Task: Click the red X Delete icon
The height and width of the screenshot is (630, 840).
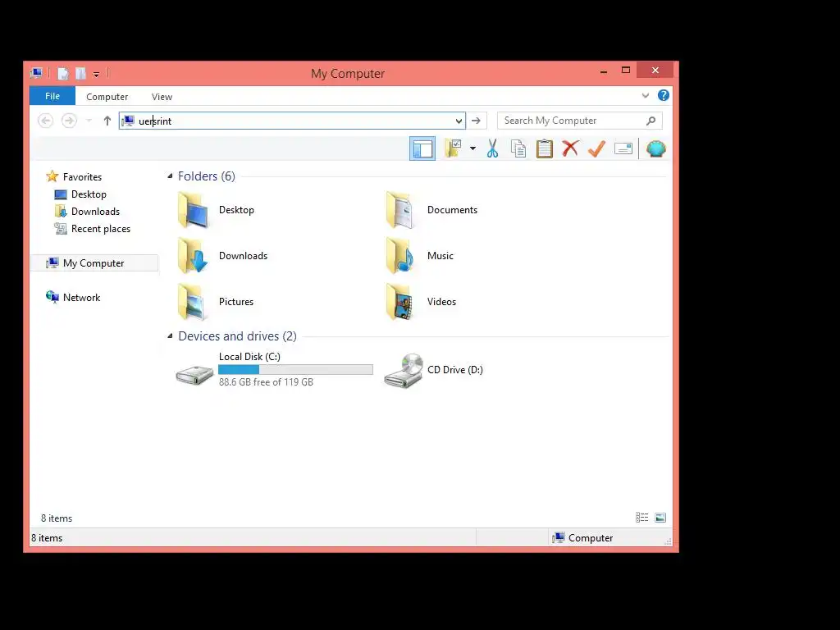Action: click(571, 148)
